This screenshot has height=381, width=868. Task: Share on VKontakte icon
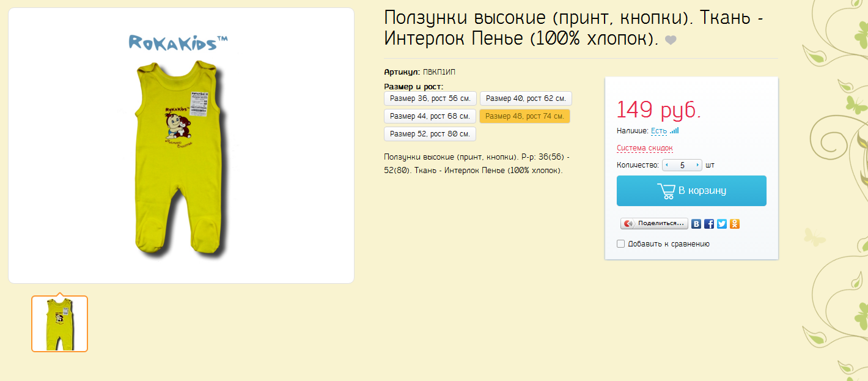(696, 224)
